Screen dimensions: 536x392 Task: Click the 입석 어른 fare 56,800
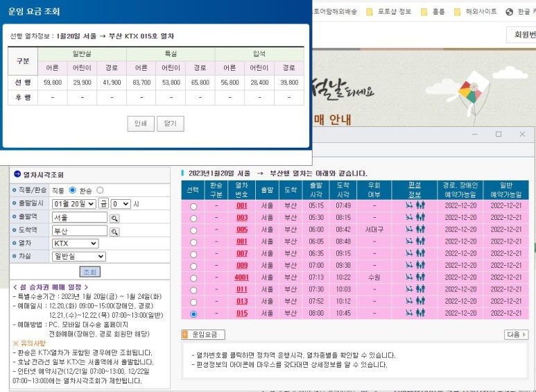(230, 83)
